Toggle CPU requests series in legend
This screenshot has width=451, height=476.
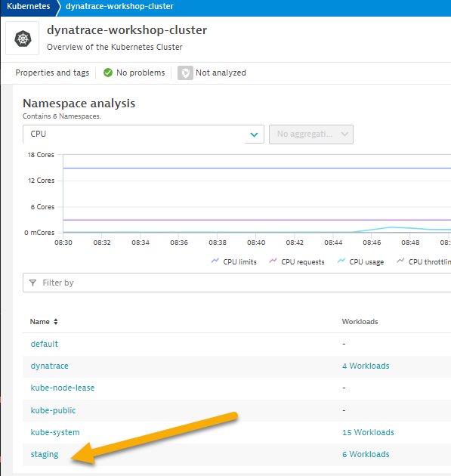pyautogui.click(x=297, y=261)
